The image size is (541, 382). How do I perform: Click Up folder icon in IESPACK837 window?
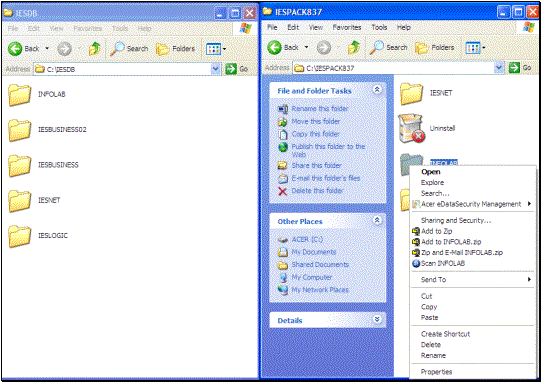click(354, 47)
